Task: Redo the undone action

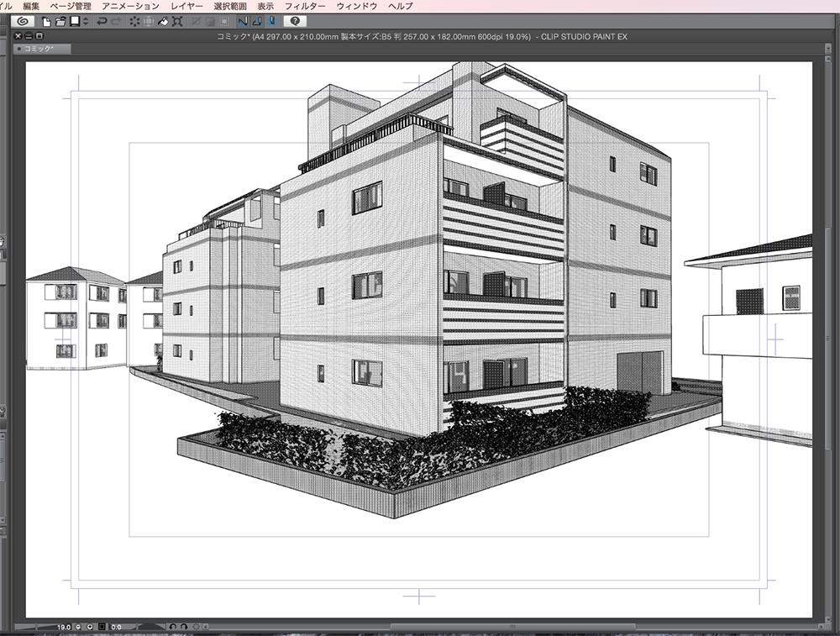Action: pyautogui.click(x=116, y=24)
